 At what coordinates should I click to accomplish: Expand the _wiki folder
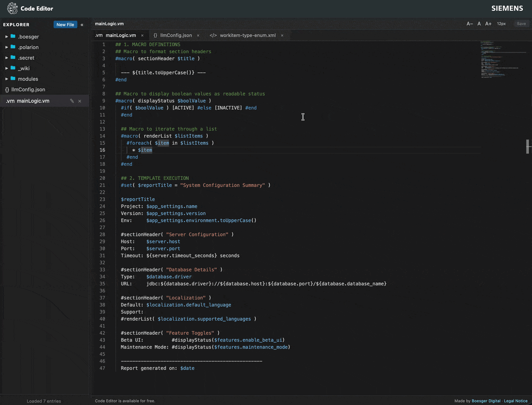pyautogui.click(x=7, y=69)
